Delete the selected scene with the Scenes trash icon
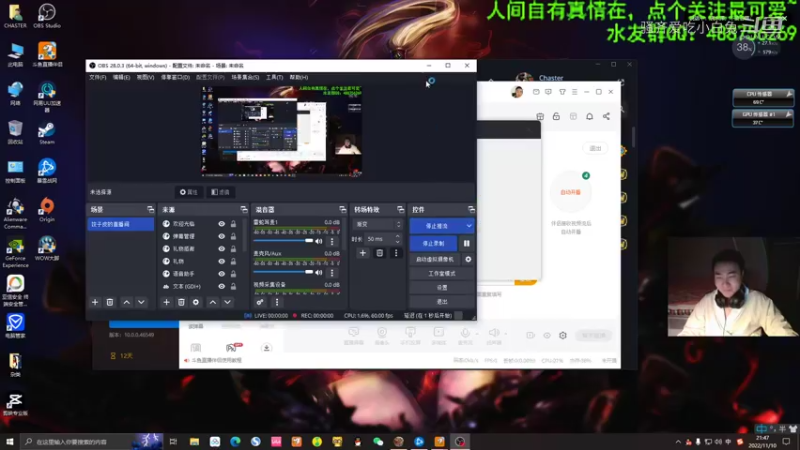The image size is (800, 450). (110, 303)
